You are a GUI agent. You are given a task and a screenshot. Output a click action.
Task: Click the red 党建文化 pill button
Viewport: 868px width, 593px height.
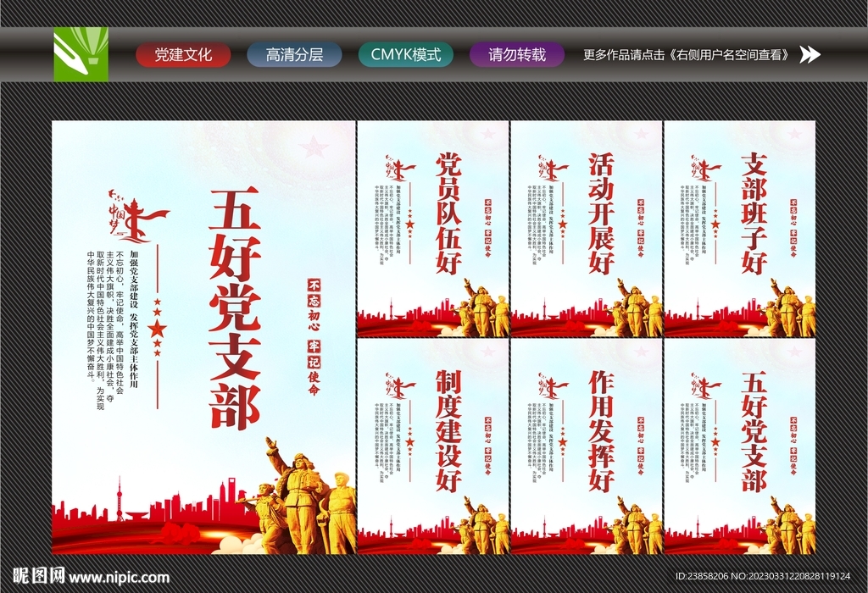coord(183,55)
